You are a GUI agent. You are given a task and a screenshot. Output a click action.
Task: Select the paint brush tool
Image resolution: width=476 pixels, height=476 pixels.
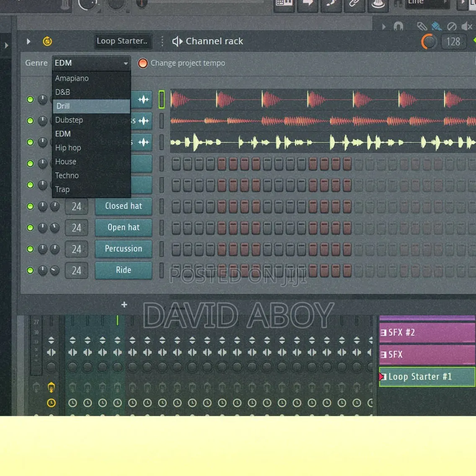point(436,26)
